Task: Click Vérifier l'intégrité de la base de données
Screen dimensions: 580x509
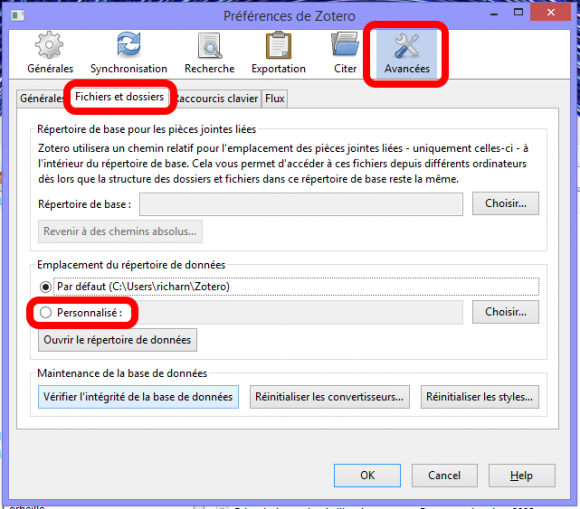Action: click(x=138, y=397)
